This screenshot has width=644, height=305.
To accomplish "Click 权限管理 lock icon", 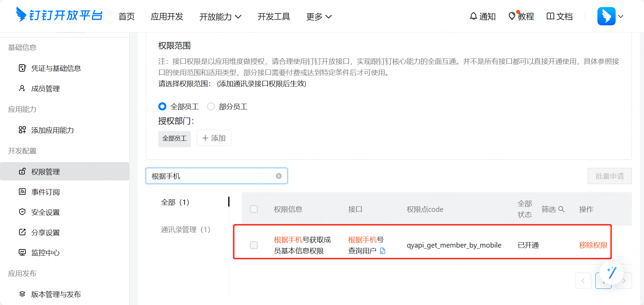I will (22, 171).
